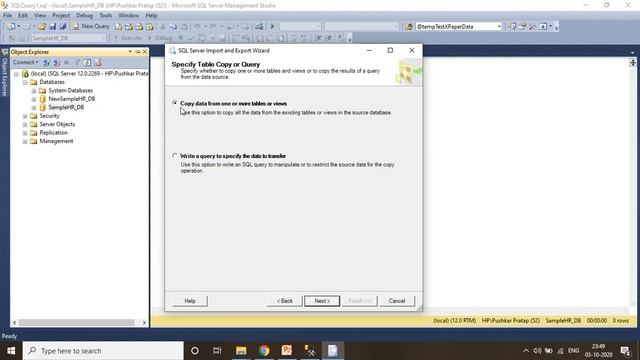
Task: Click the Undo icon in the toolbar
Action: pyautogui.click(x=198, y=27)
